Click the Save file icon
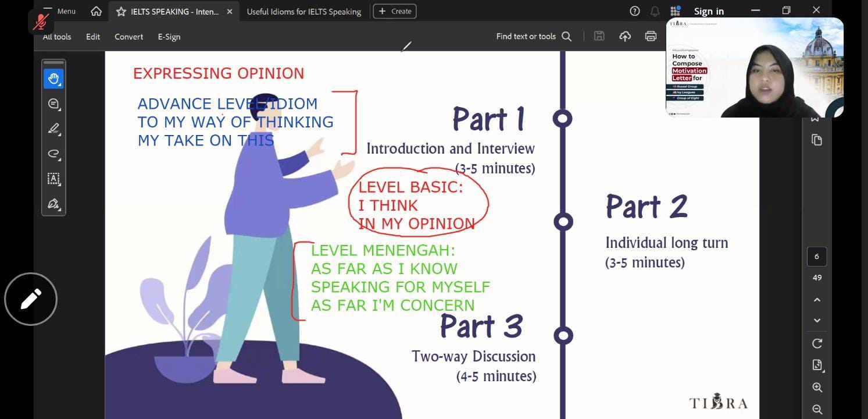 599,36
